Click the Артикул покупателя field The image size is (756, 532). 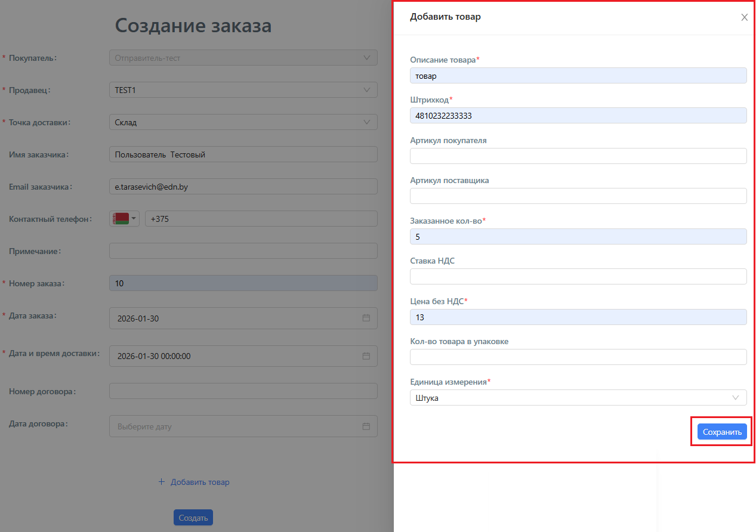pos(578,156)
